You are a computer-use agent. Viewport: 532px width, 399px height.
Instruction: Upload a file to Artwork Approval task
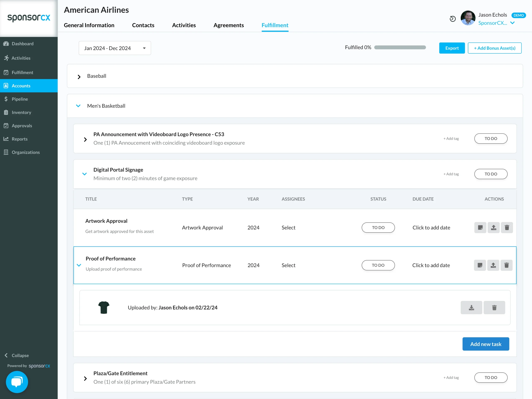(x=494, y=228)
